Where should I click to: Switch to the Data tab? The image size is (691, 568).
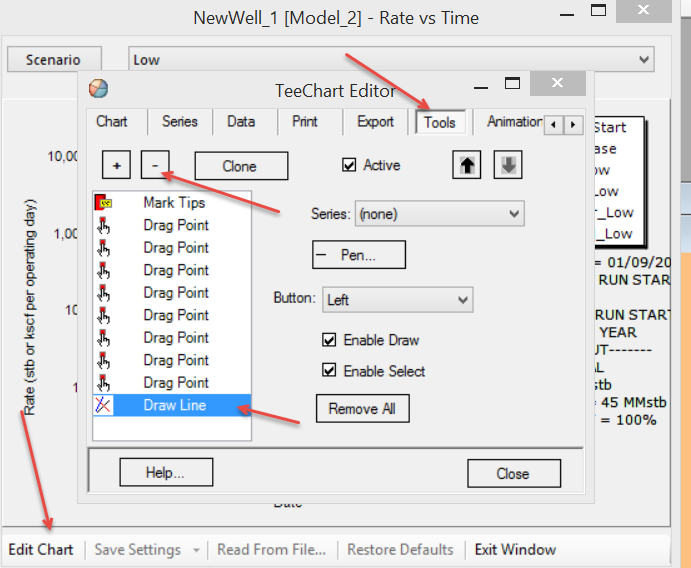(x=241, y=122)
